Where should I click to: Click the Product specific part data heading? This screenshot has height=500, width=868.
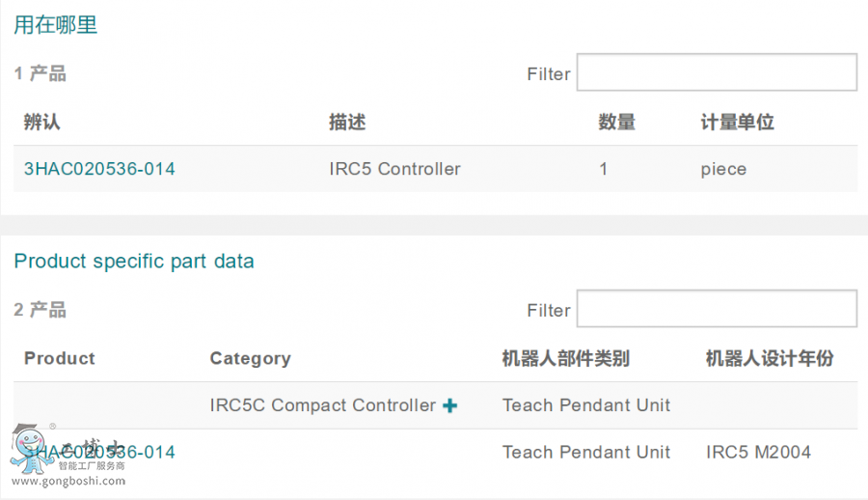pos(134,261)
